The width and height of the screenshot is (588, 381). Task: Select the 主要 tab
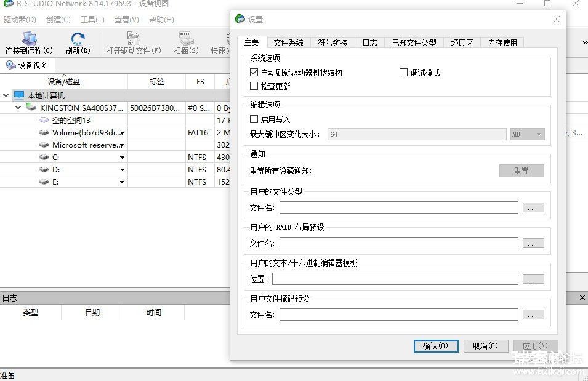(252, 42)
